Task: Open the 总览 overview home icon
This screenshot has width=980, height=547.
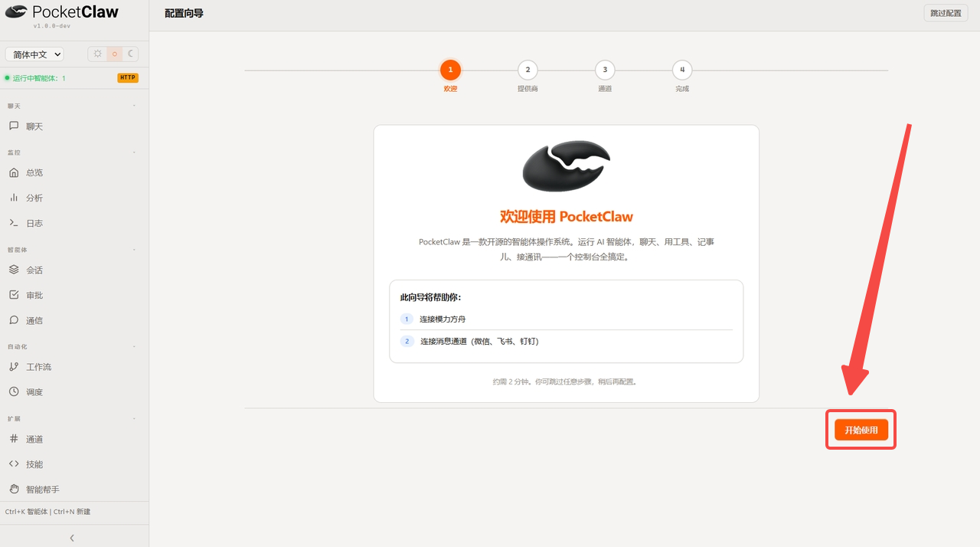Action: coord(14,172)
